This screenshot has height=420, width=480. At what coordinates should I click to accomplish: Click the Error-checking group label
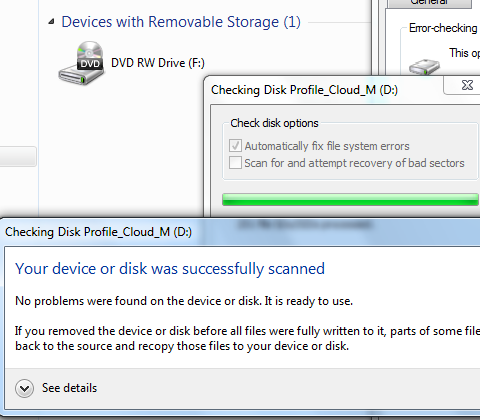coord(443,28)
